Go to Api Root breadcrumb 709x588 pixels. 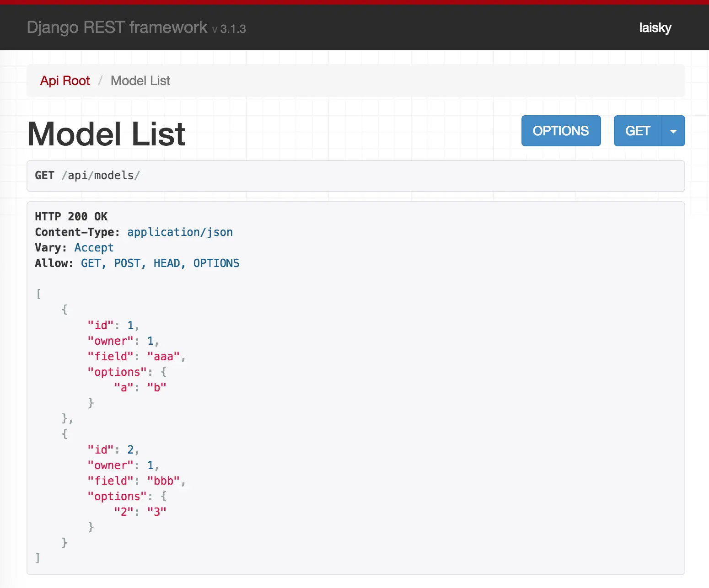[x=65, y=81]
